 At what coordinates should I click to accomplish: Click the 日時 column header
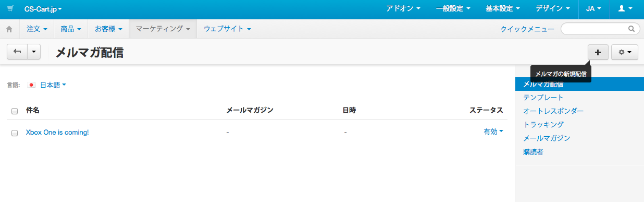pyautogui.click(x=349, y=110)
